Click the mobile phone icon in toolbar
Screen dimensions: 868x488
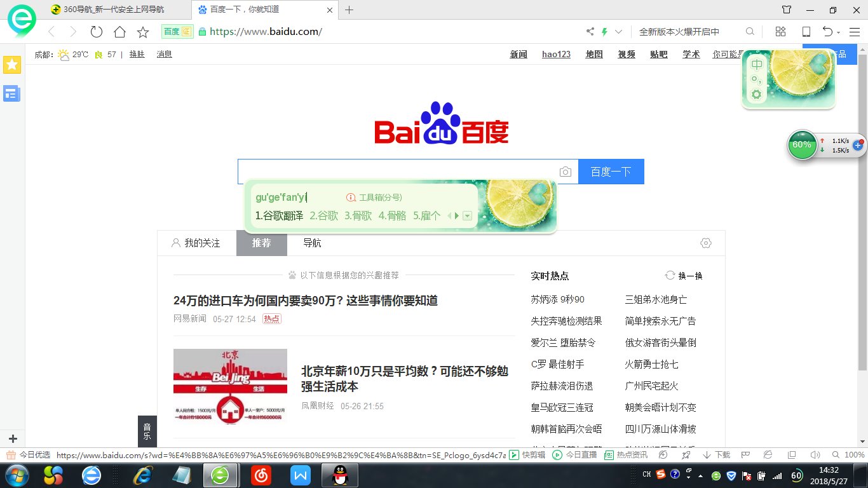pos(806,31)
